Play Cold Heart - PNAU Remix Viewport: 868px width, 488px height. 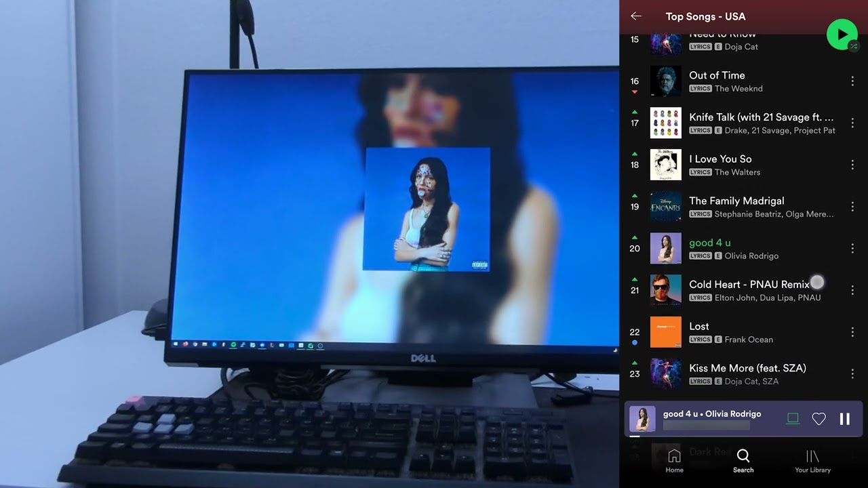[749, 285]
